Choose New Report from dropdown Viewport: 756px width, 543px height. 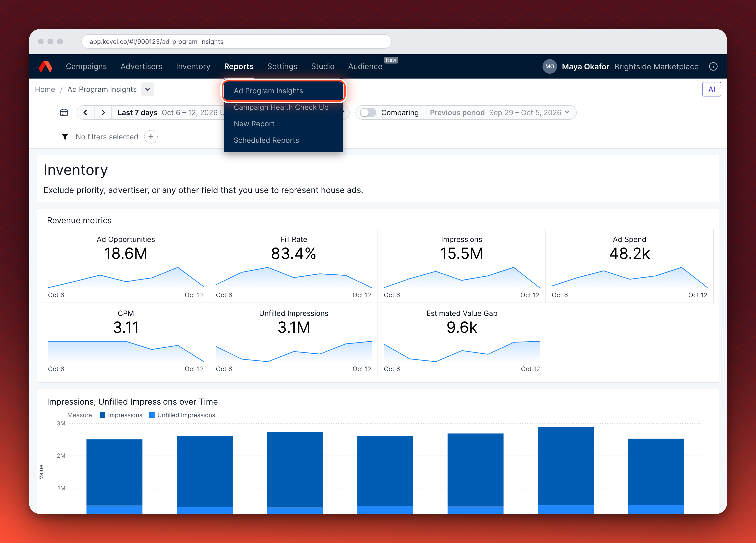(283, 124)
